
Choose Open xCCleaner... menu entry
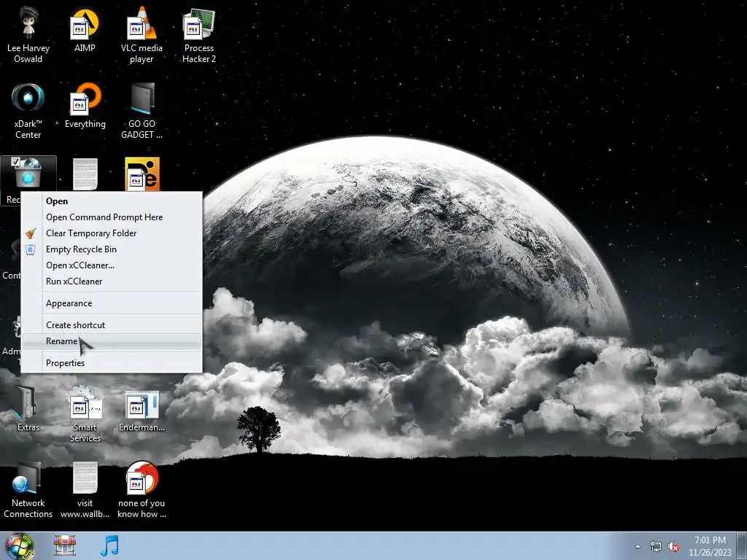112,265
